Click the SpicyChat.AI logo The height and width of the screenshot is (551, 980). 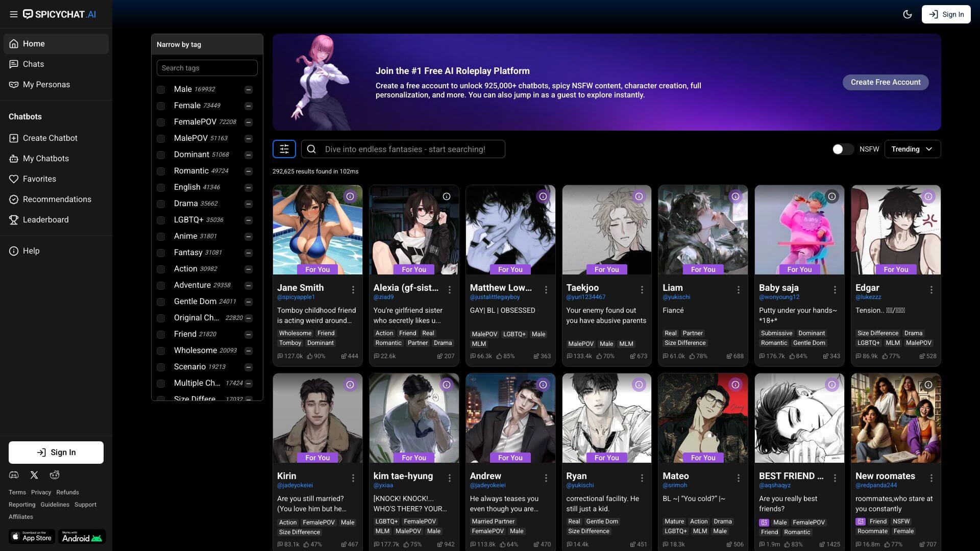click(x=60, y=14)
